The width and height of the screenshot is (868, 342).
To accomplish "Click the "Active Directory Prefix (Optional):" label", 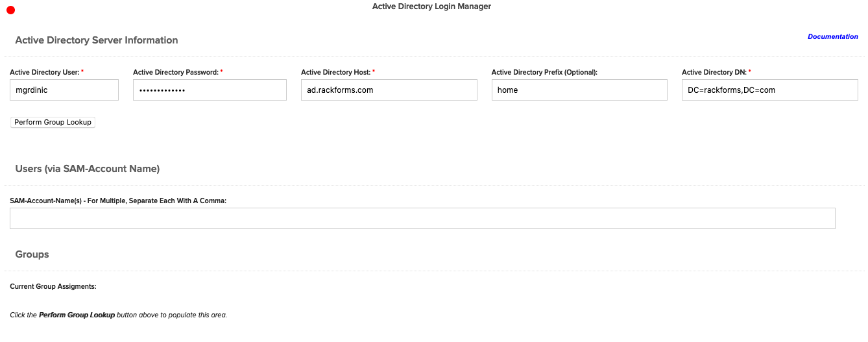I will pos(544,72).
